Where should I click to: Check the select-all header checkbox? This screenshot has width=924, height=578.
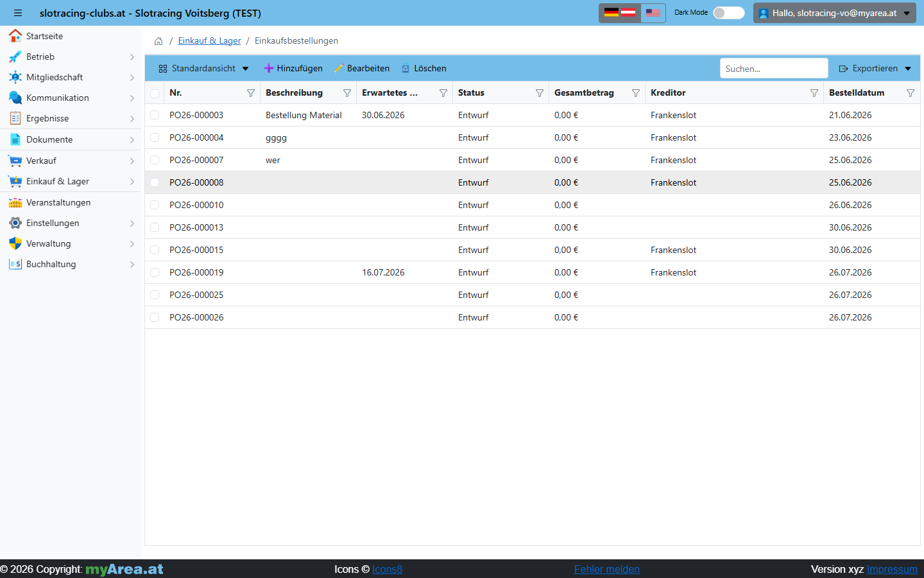[155, 93]
